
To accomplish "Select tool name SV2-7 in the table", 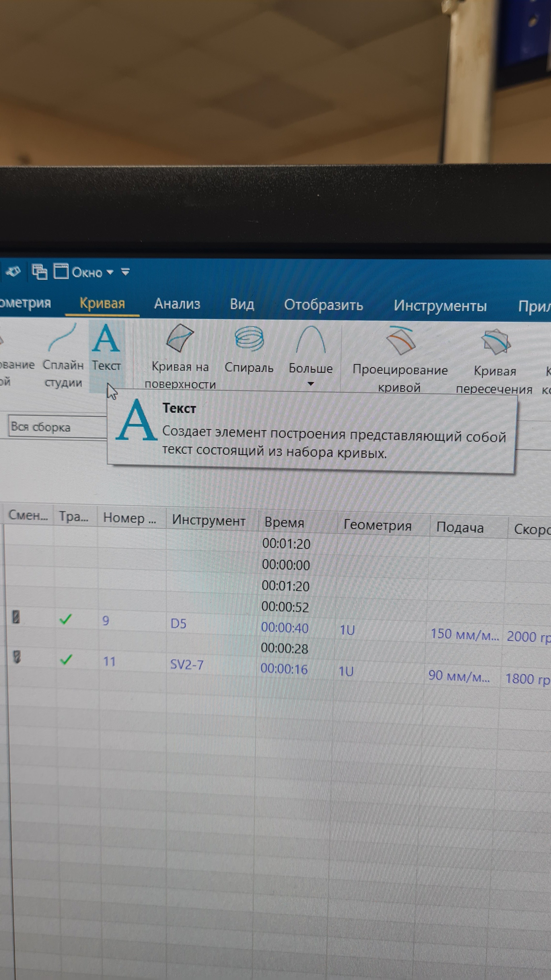I will click(187, 664).
